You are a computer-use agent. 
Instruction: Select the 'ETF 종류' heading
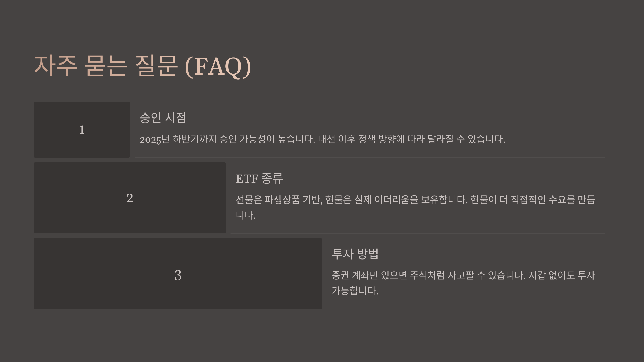(x=259, y=179)
